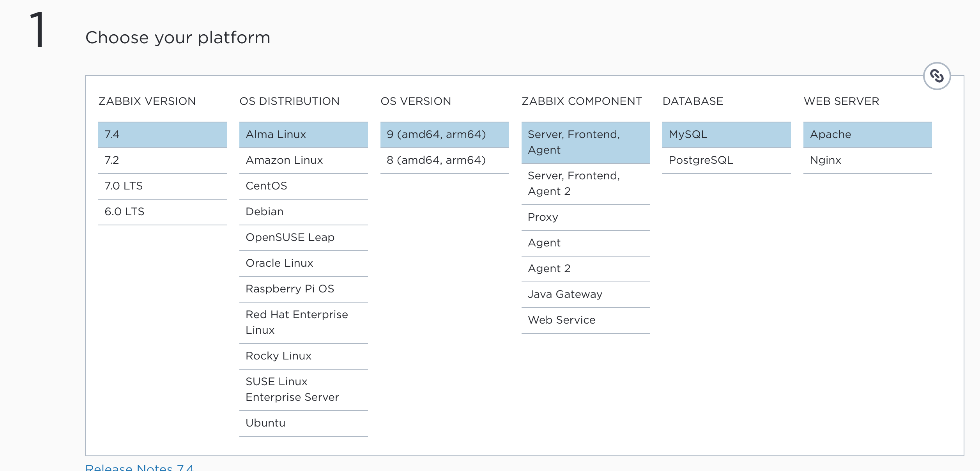Select OpenSUSE Leap distribution

(304, 237)
